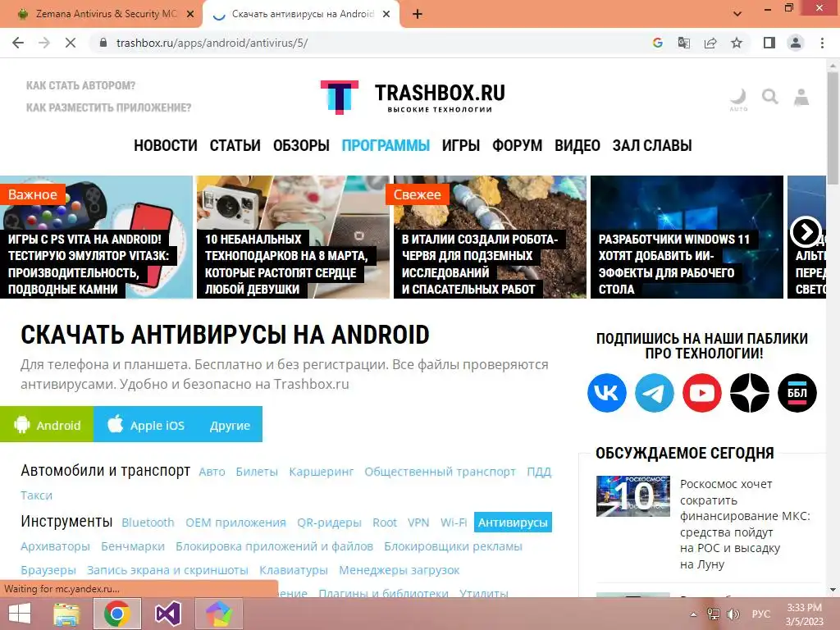Viewport: 840px width, 630px height.
Task: Open the Зал славы menu item
Action: coord(652,145)
